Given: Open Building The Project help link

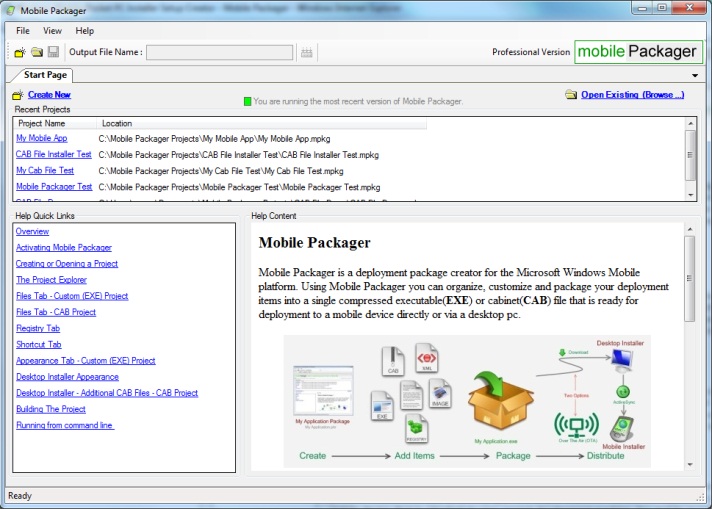Looking at the screenshot, I should pyautogui.click(x=51, y=409).
